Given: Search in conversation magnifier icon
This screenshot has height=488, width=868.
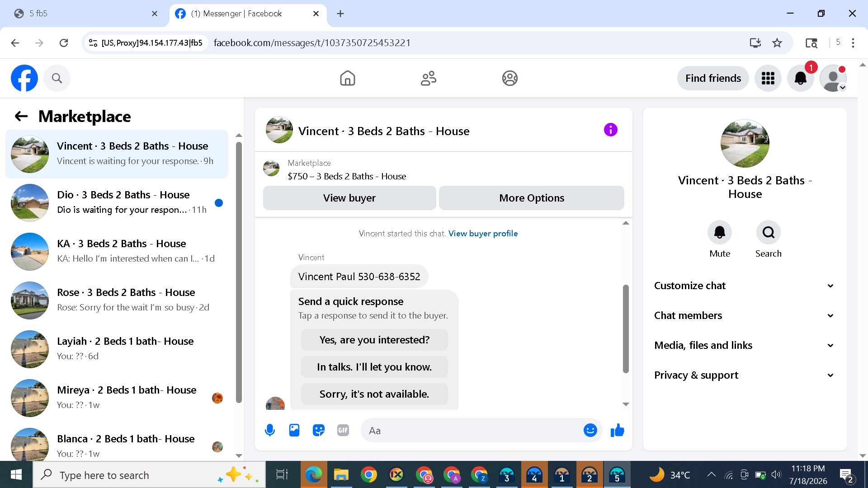Looking at the screenshot, I should [x=769, y=232].
